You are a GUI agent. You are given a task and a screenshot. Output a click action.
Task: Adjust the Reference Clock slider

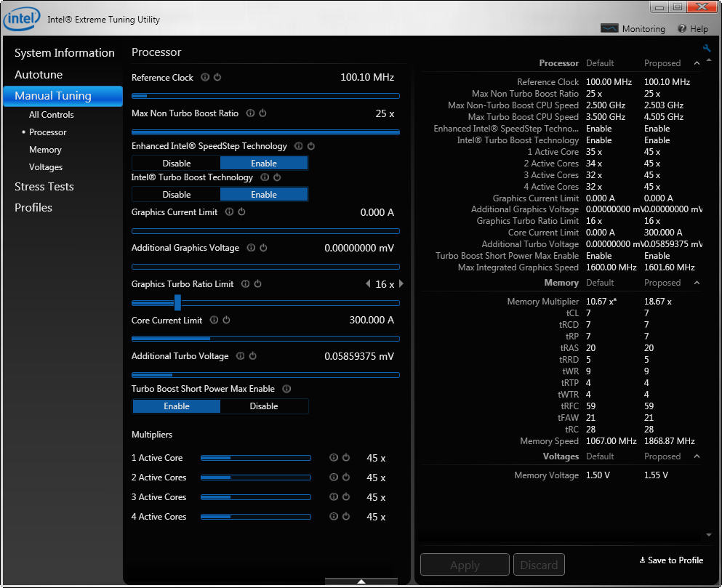pyautogui.click(x=265, y=96)
